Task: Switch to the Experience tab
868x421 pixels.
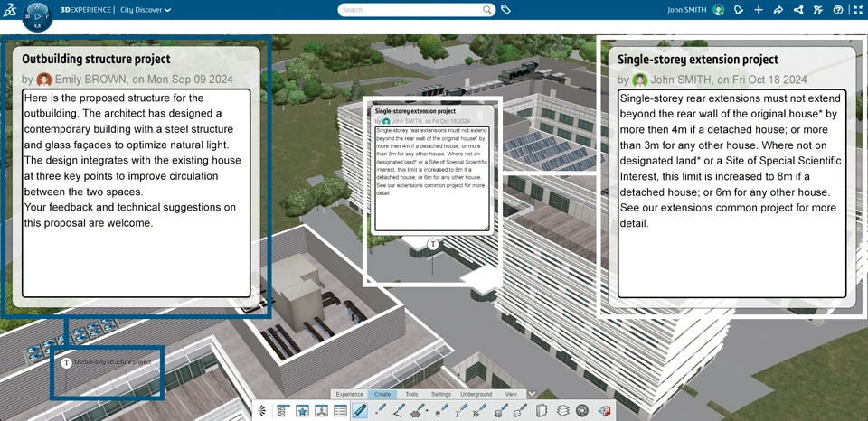Action: tap(349, 395)
